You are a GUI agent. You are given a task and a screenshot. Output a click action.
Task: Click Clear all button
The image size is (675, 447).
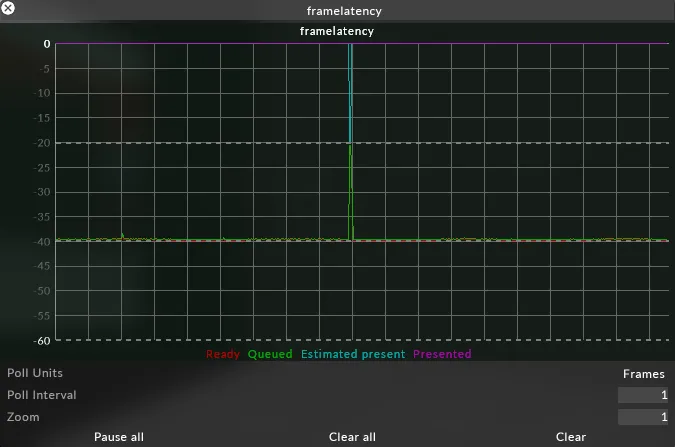[352, 437]
